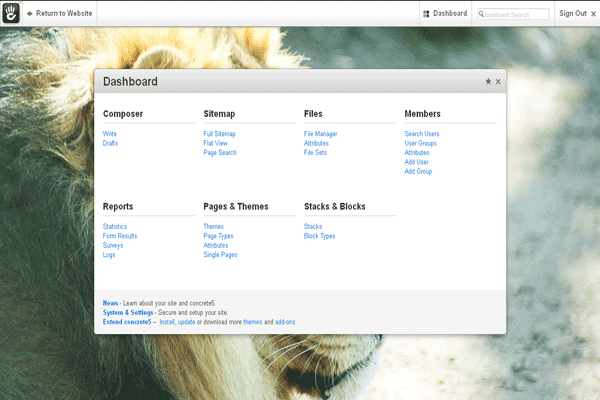Open the Dashboard toolbar item

pos(445,14)
